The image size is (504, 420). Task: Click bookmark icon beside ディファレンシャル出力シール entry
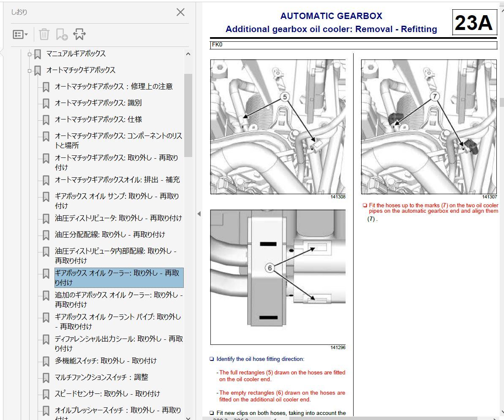point(46,339)
